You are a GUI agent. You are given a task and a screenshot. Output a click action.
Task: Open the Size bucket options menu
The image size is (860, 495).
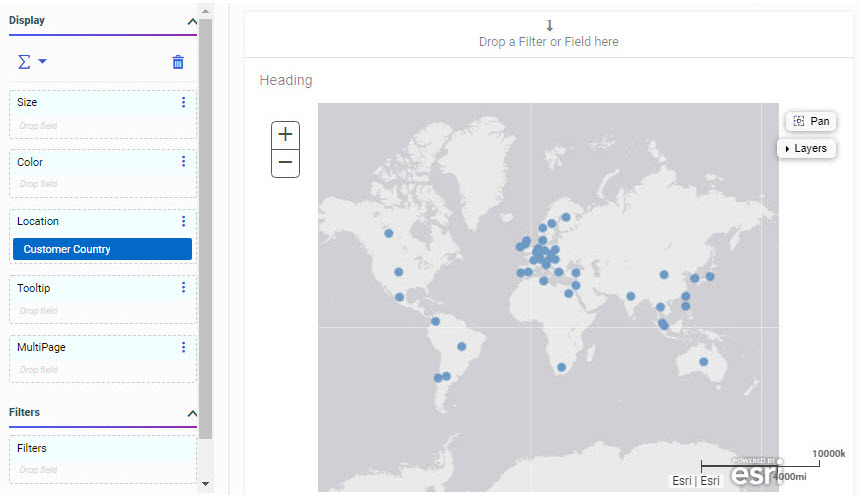coord(183,103)
